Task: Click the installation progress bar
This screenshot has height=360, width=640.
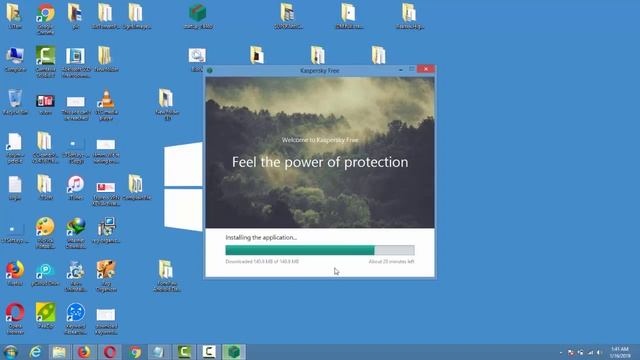Action: tap(320, 250)
